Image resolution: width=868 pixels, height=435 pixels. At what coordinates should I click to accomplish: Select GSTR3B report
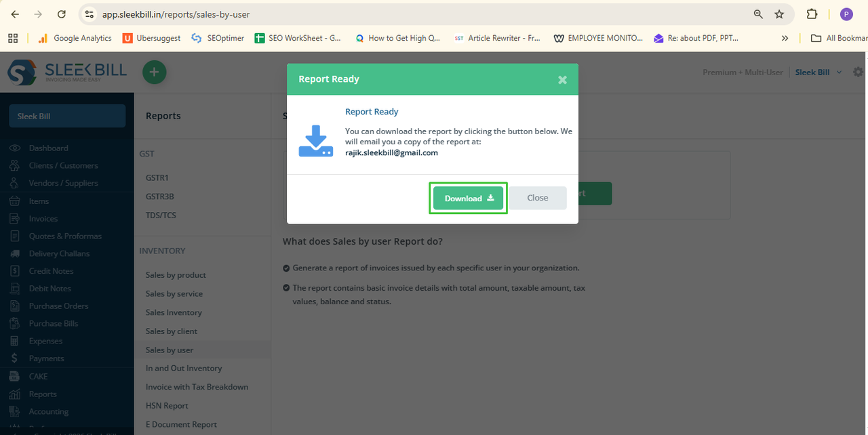coord(160,196)
